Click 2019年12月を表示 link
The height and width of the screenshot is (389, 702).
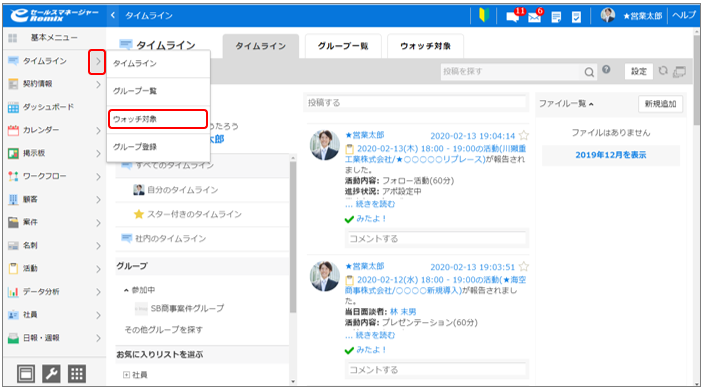pos(611,155)
